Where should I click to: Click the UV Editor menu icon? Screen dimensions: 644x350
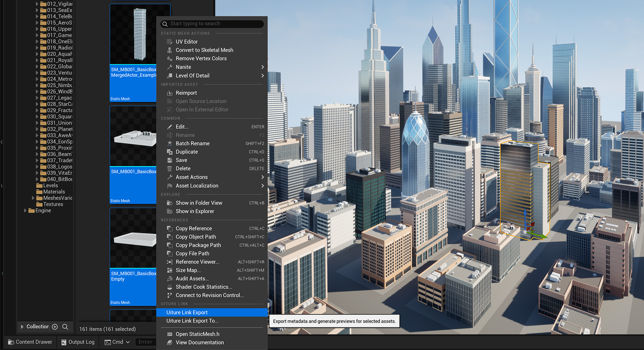click(x=169, y=42)
